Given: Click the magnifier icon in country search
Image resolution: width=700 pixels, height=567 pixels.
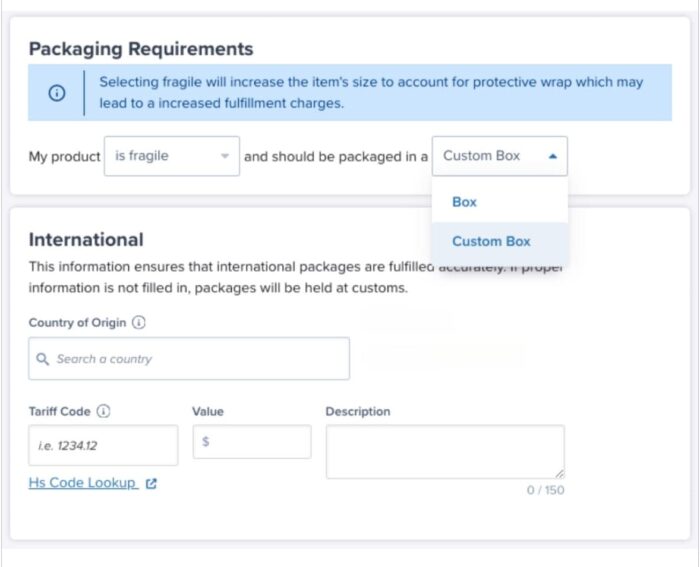Looking at the screenshot, I should click(x=43, y=359).
